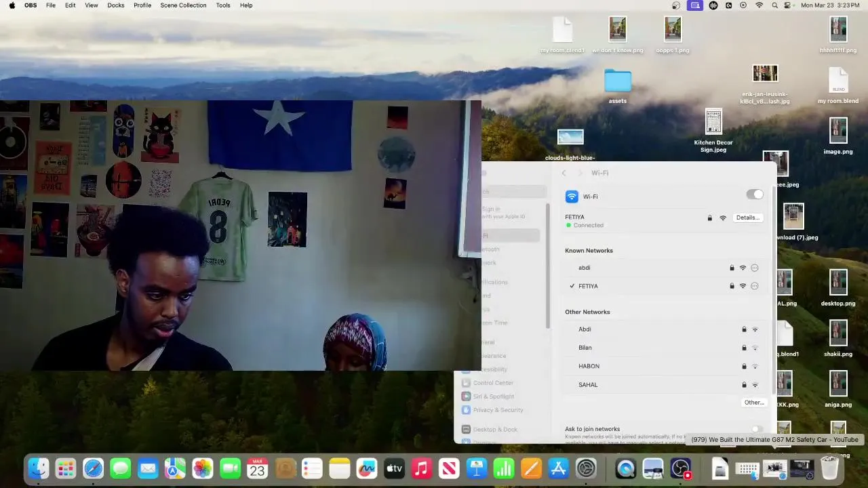This screenshot has width=868, height=488.
Task: Turn off the Wi-Fi switch
Action: tap(755, 195)
